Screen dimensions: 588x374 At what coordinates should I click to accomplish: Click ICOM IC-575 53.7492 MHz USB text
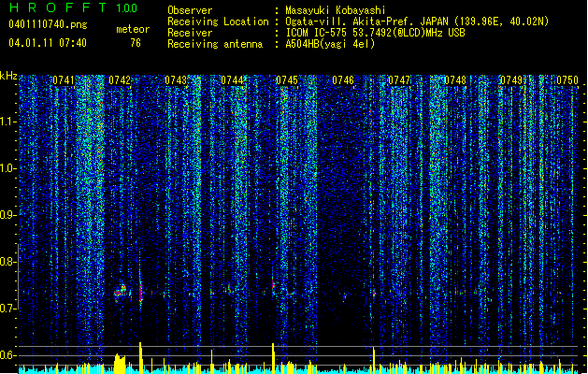coord(376,33)
